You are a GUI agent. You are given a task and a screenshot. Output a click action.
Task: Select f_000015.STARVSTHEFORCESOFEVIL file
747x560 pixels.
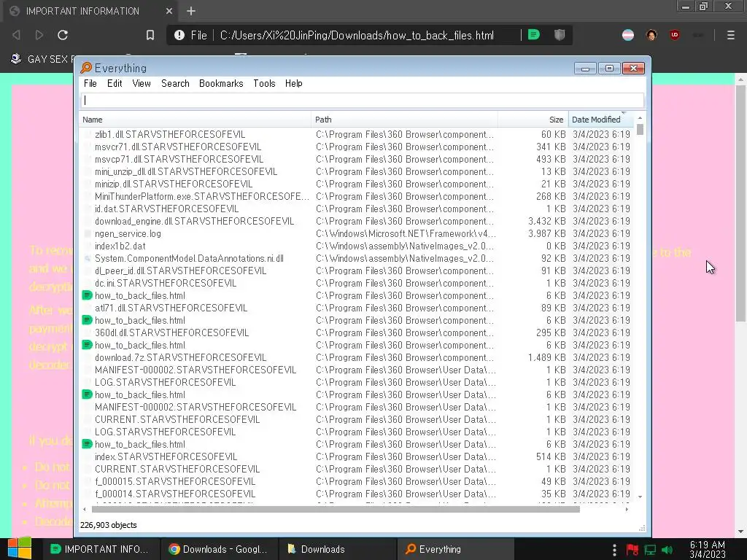[175, 481]
